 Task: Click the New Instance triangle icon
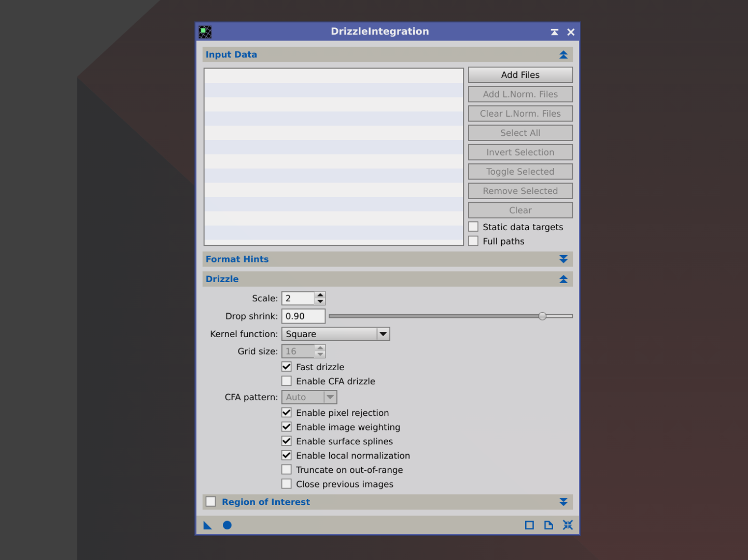click(208, 525)
